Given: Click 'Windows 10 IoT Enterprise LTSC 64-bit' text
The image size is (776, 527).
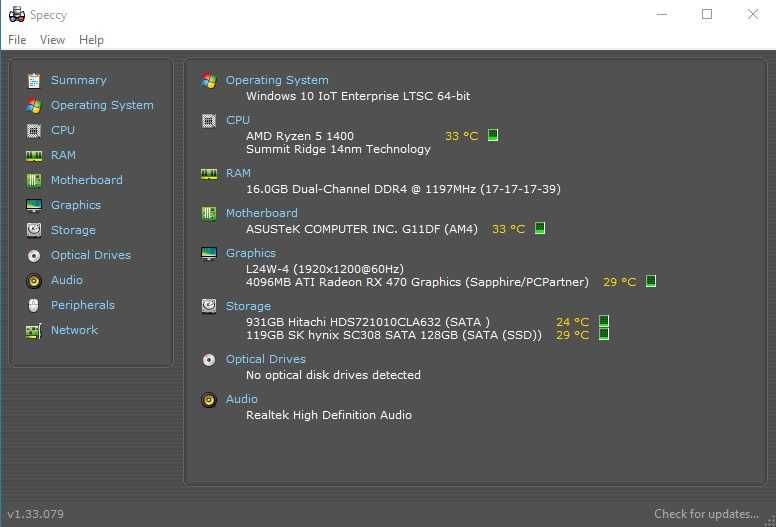Looking at the screenshot, I should 358,96.
